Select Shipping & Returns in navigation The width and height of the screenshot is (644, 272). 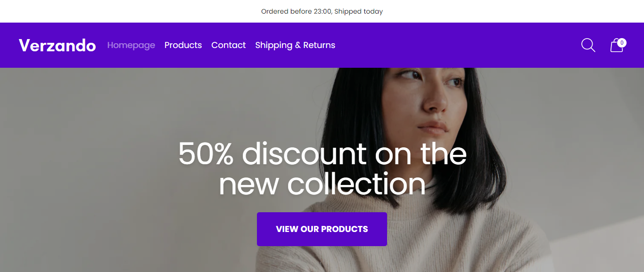click(295, 45)
